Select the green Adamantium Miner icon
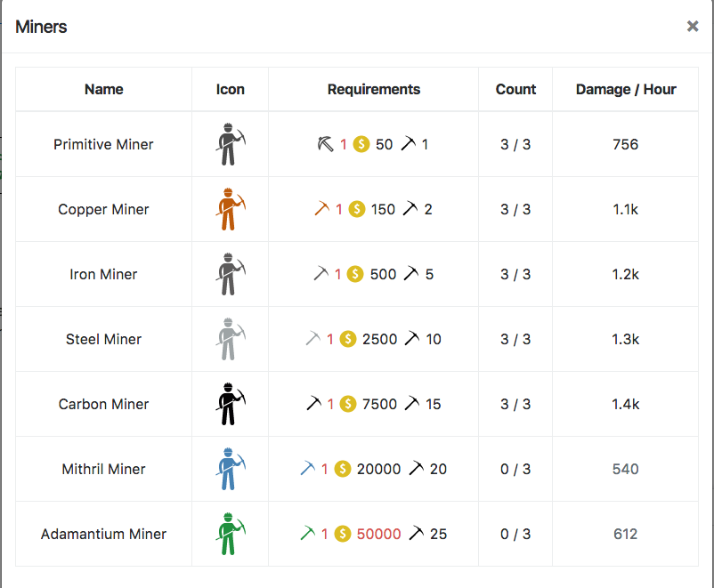714x588 pixels. pos(230,534)
